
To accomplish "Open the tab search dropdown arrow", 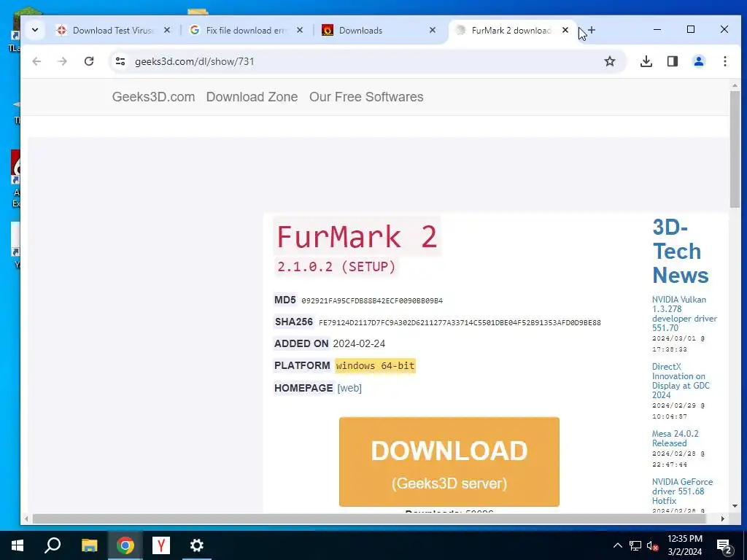I will point(35,30).
